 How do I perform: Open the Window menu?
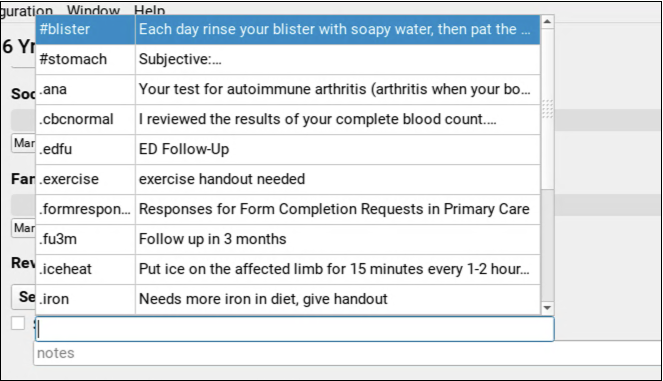coord(93,10)
